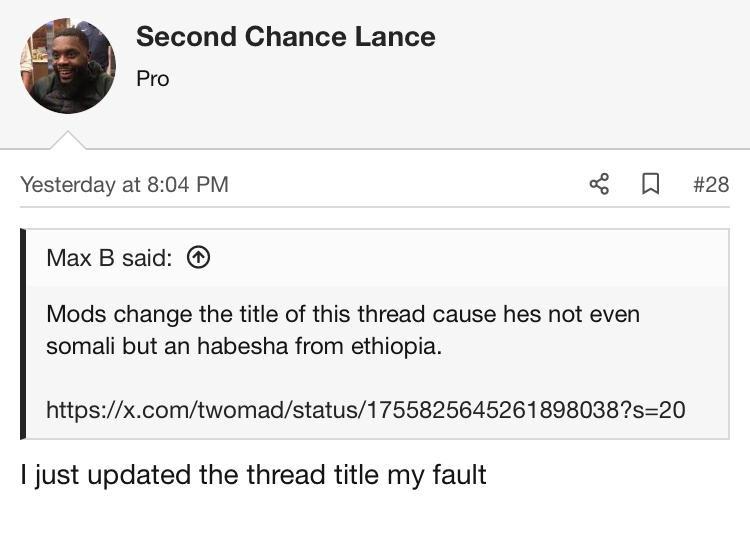Screen dimensions: 750x544
Task: Click the pointer caret beneath the avatar
Action: 68,140
